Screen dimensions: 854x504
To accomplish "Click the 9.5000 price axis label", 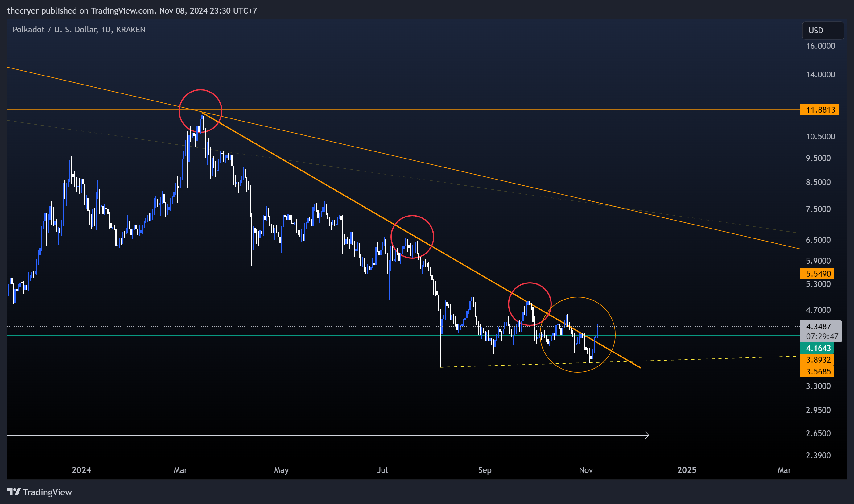I will (818, 158).
